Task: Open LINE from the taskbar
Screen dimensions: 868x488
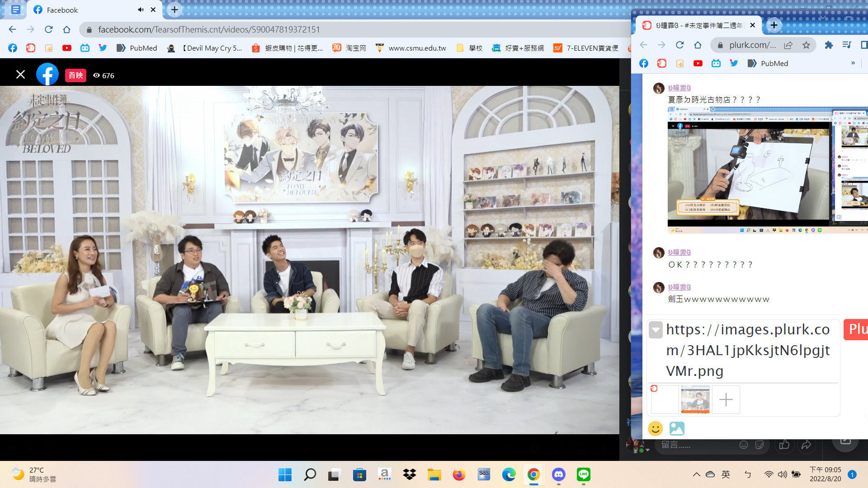Action: [584, 474]
